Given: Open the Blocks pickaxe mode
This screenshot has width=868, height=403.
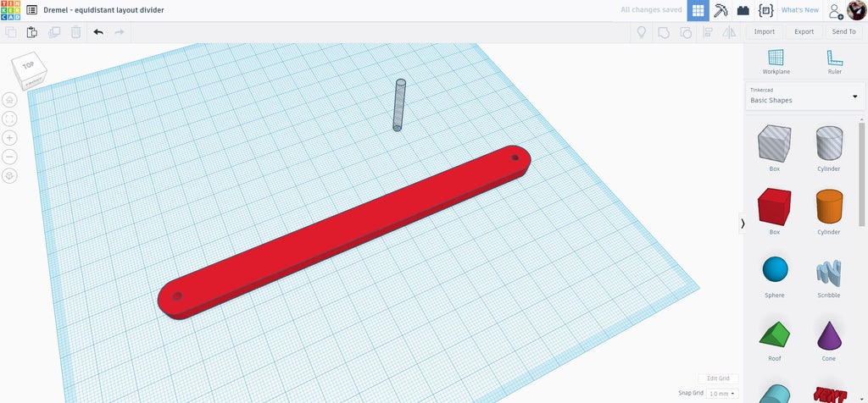Looking at the screenshot, I should [721, 10].
